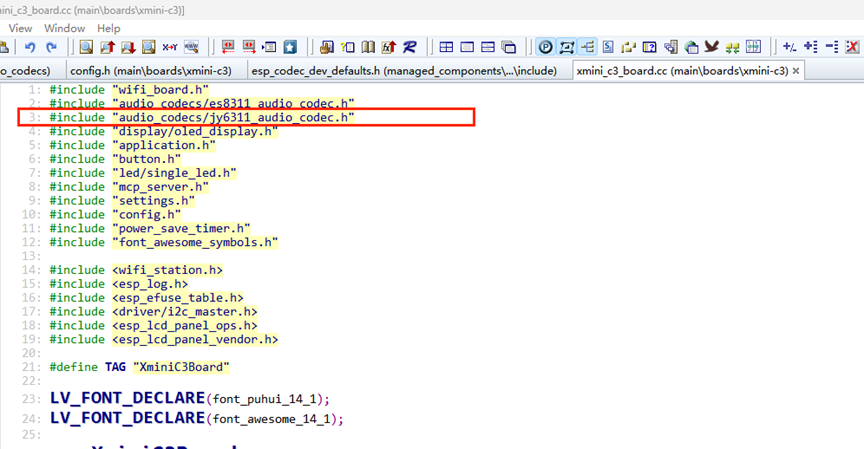Click the yellow blocks Project Symbol icon

click(x=629, y=47)
